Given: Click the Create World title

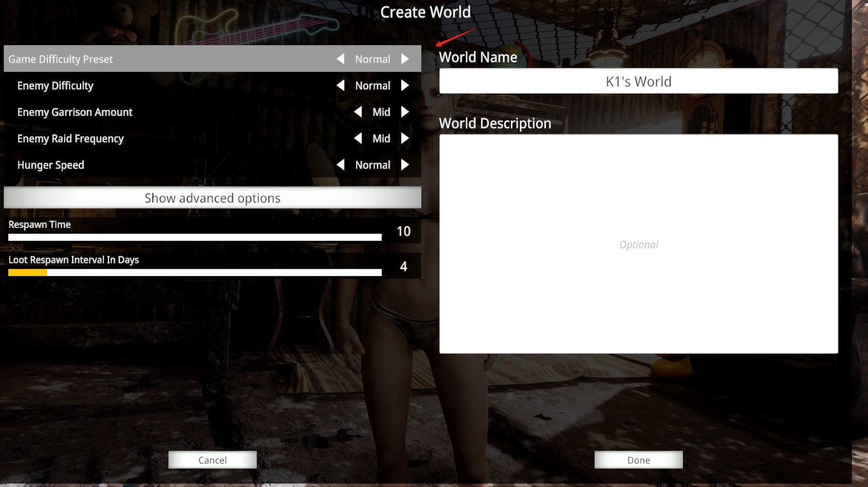Looking at the screenshot, I should coord(425,12).
